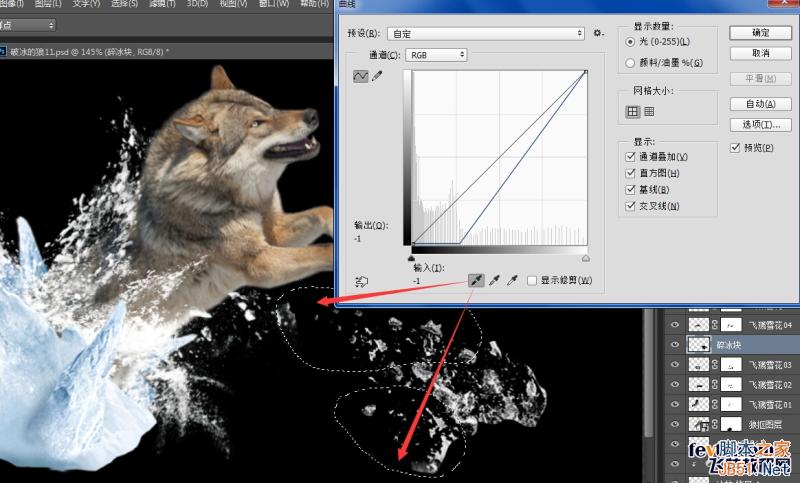Click the mask link icon on 飞溅雪花02
The width and height of the screenshot is (800, 483).
[x=715, y=384]
